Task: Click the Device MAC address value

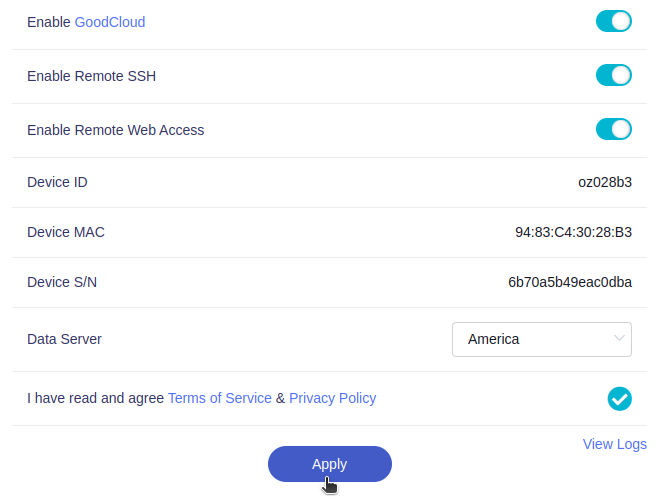Action: (x=573, y=232)
